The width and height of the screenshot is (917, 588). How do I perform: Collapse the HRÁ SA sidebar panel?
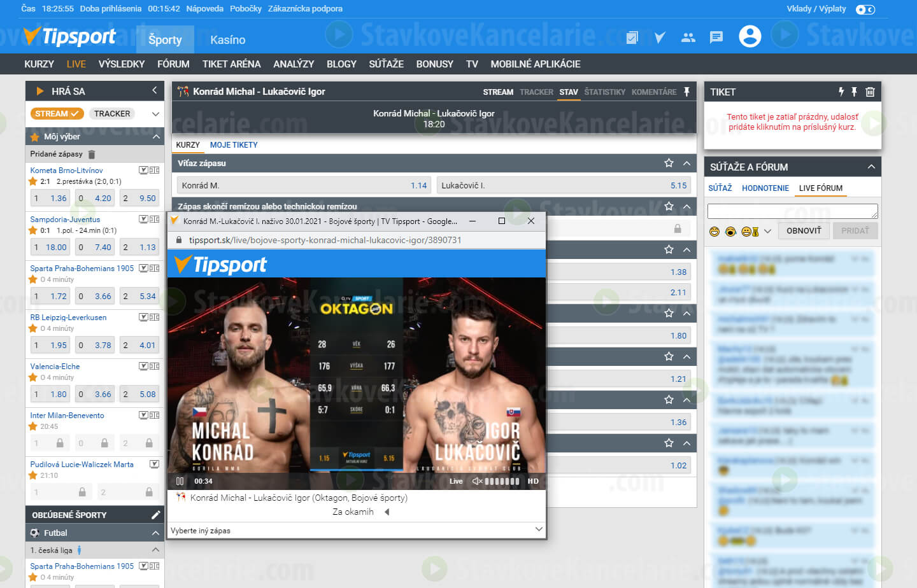154,91
